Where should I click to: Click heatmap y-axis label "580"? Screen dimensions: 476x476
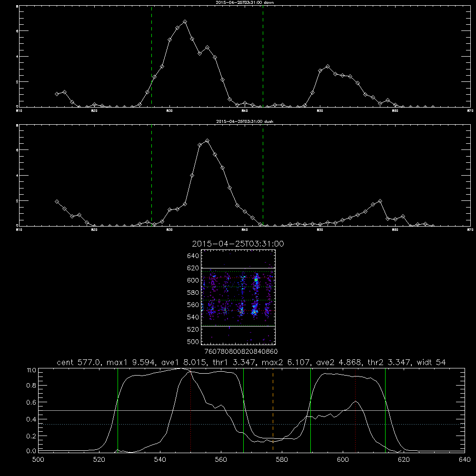pyautogui.click(x=193, y=293)
